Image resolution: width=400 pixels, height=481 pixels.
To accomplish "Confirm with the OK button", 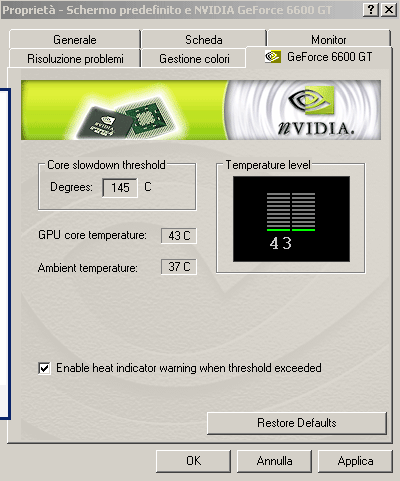I will pyautogui.click(x=193, y=461).
